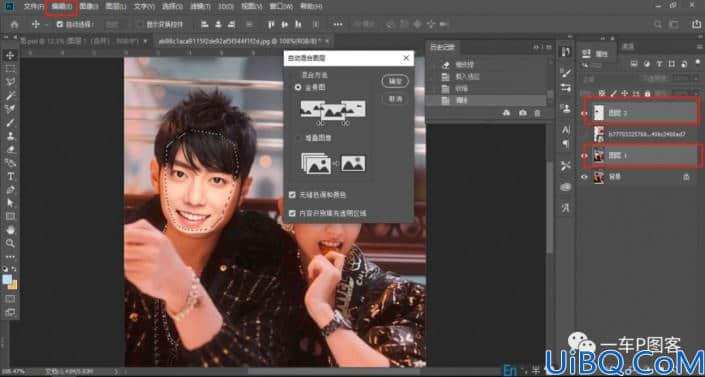Open the Edit Toolbar three-dots button
This screenshot has width=705, height=377.
point(10,257)
